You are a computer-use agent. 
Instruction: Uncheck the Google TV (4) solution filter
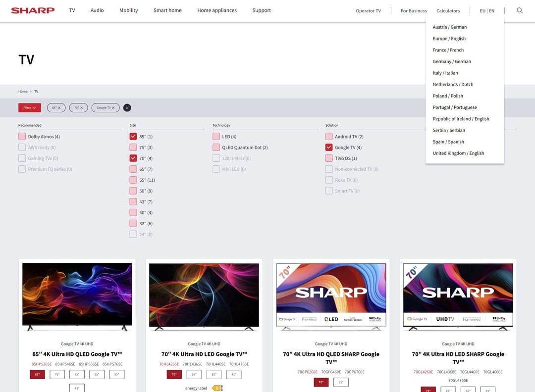(329, 147)
